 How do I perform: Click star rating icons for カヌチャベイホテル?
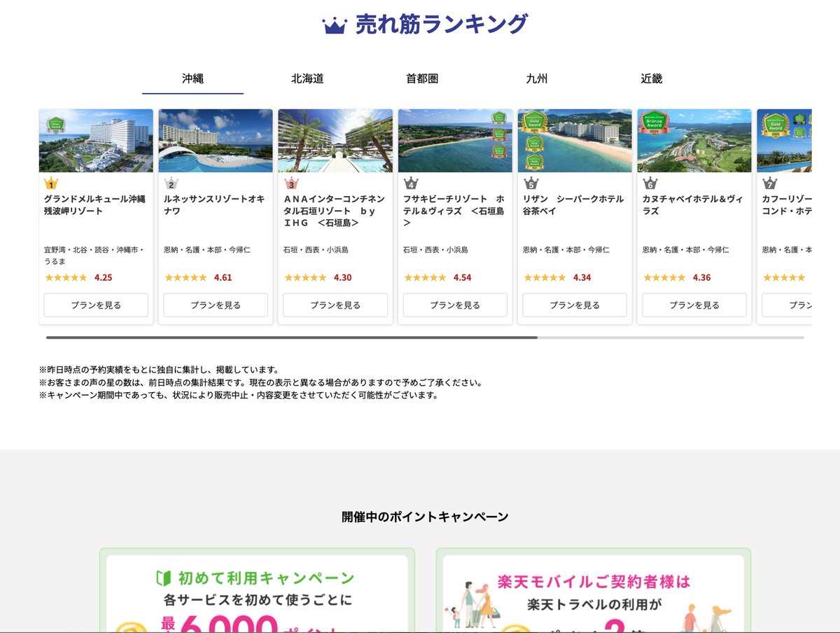pyautogui.click(x=664, y=277)
